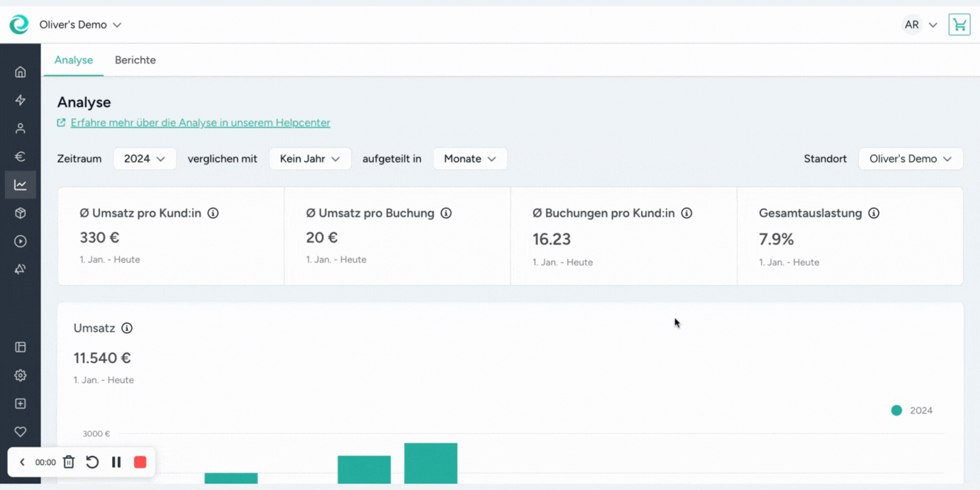This screenshot has height=490, width=980.
Task: Show info for Umsatz chart
Action: click(127, 328)
